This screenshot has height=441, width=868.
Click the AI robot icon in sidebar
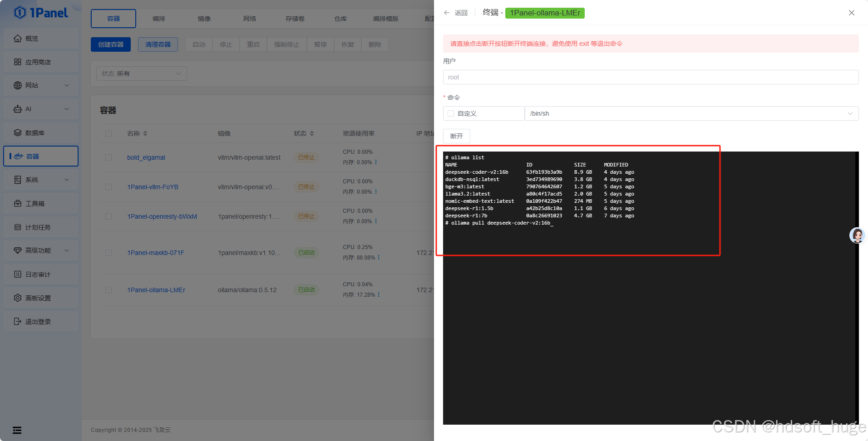click(18, 109)
